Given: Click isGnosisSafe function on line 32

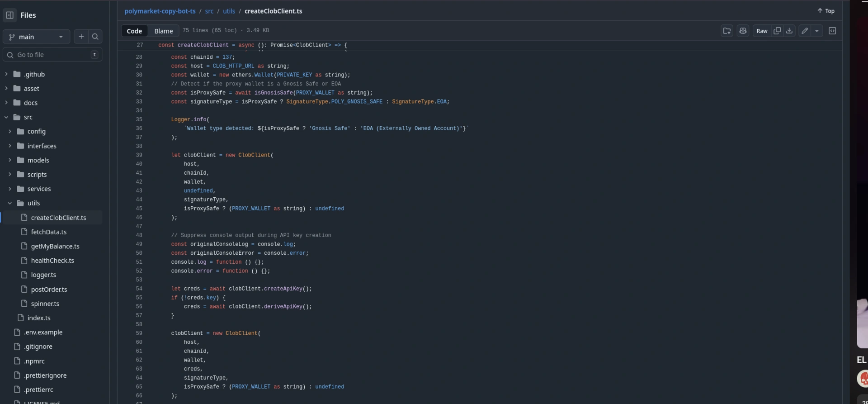Looking at the screenshot, I should click(274, 93).
